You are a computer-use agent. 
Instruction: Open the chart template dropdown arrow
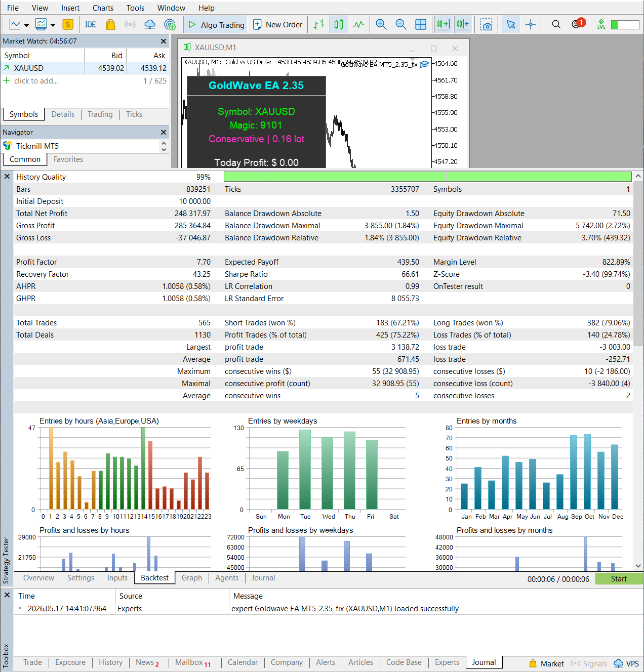(x=53, y=25)
